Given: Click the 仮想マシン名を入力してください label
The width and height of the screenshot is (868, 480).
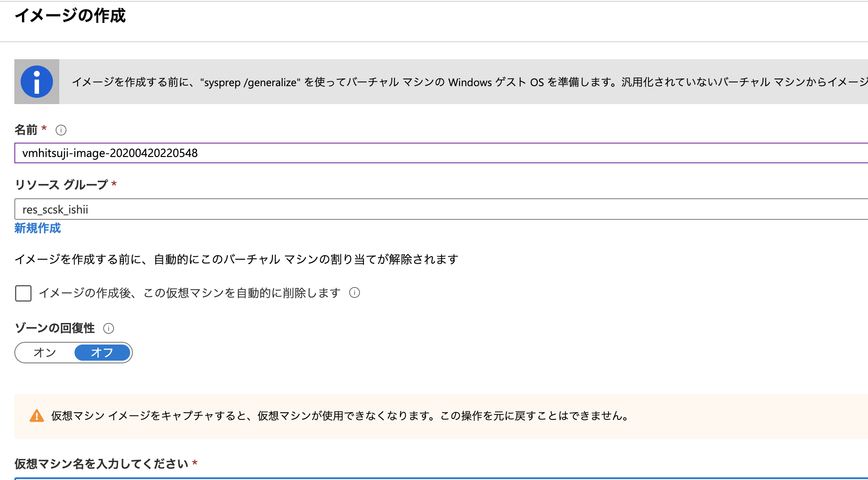Looking at the screenshot, I should click(101, 463).
